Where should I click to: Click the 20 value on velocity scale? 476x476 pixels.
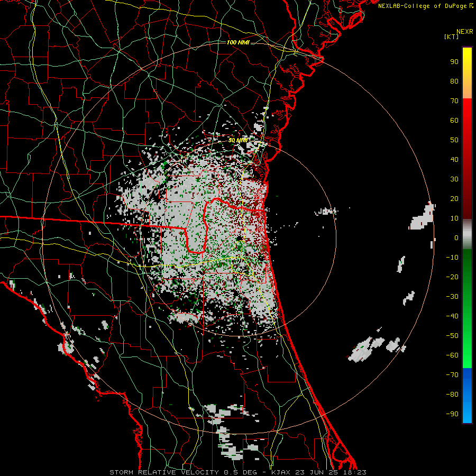point(454,198)
